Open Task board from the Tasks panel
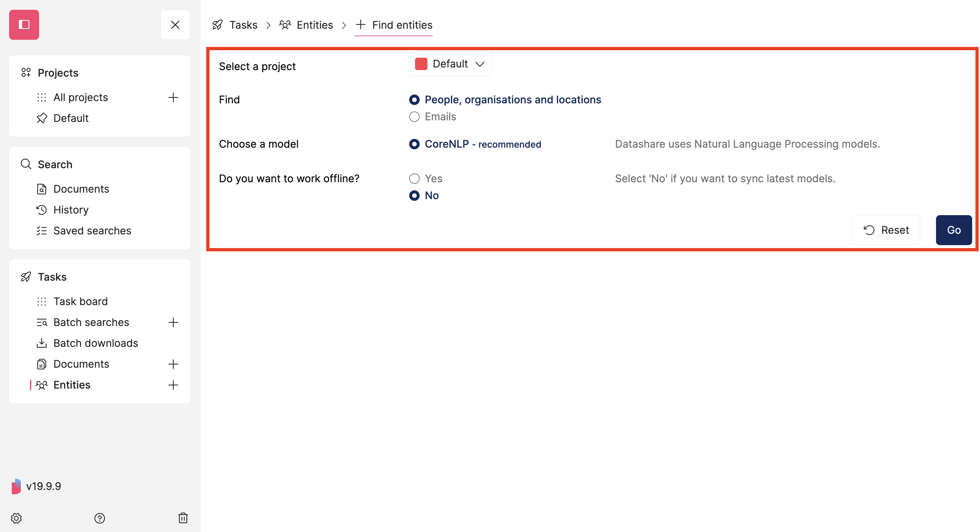The width and height of the screenshot is (980, 532). click(x=80, y=301)
